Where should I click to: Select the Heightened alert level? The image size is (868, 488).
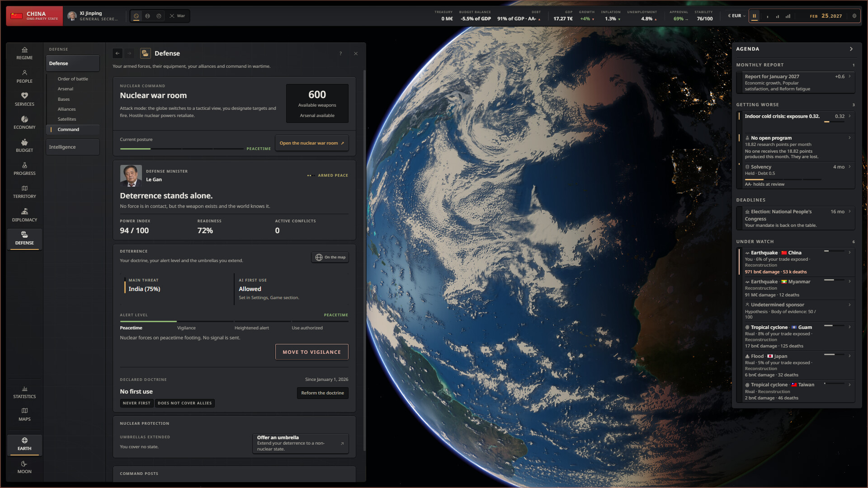(251, 328)
